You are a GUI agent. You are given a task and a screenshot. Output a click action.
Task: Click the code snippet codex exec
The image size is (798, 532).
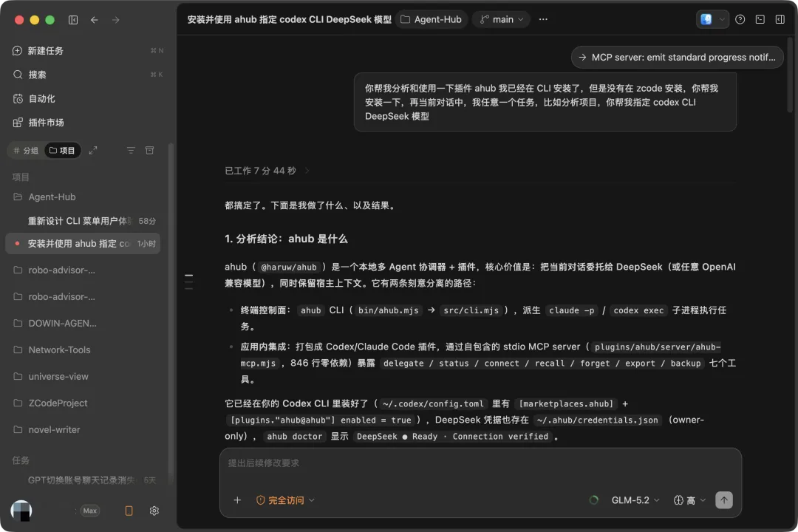[638, 310]
